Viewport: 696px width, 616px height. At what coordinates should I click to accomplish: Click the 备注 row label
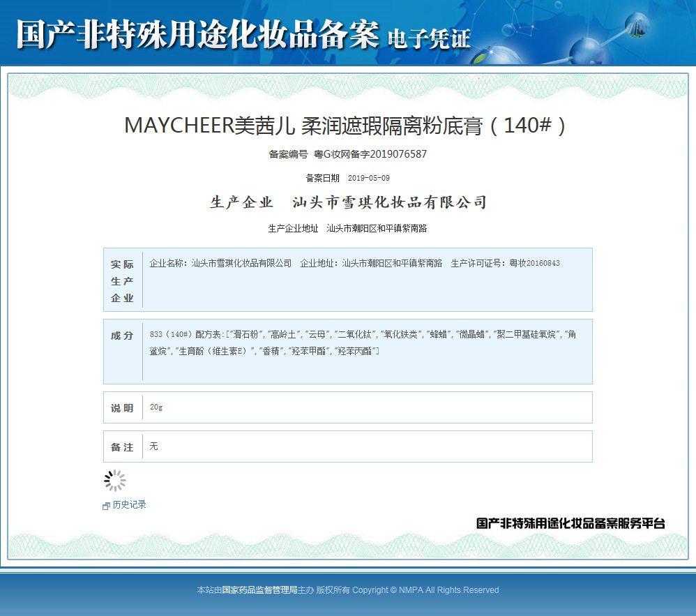tap(122, 447)
